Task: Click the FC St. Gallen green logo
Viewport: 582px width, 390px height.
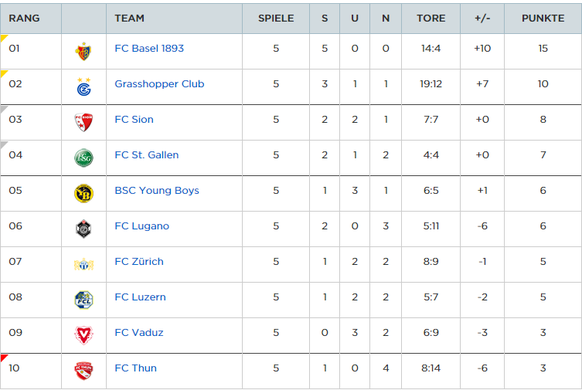Action: pyautogui.click(x=84, y=158)
